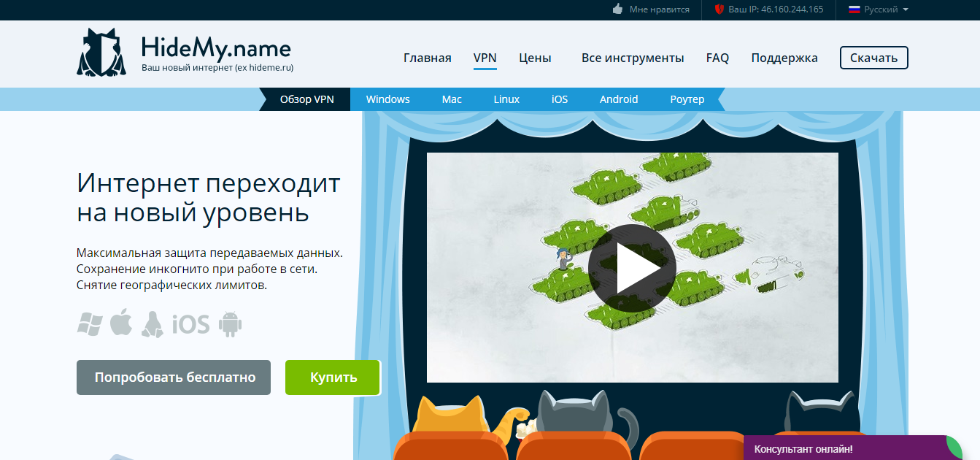
Task: Click the Linux penguin icon
Action: click(152, 324)
